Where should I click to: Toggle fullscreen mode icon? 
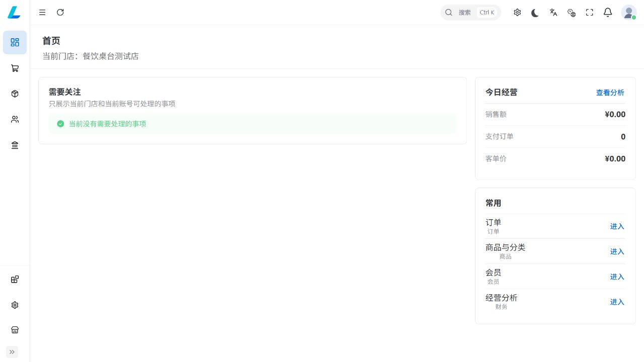[590, 13]
